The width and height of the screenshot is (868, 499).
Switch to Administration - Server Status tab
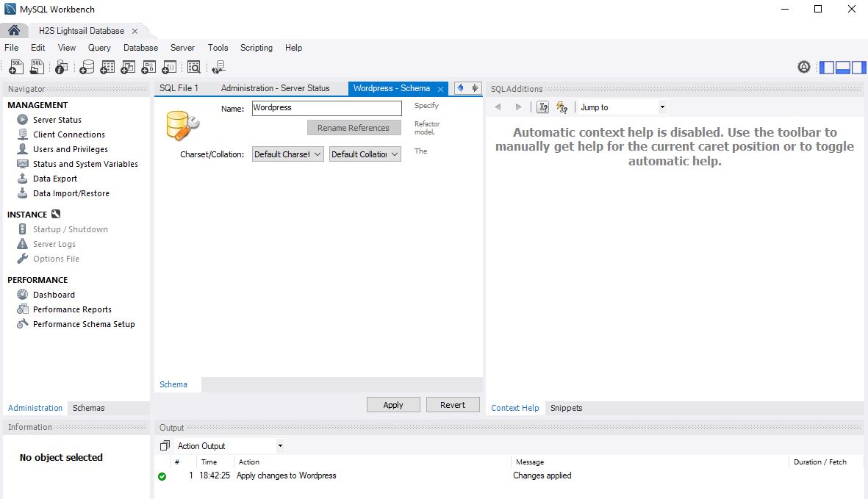coord(275,88)
